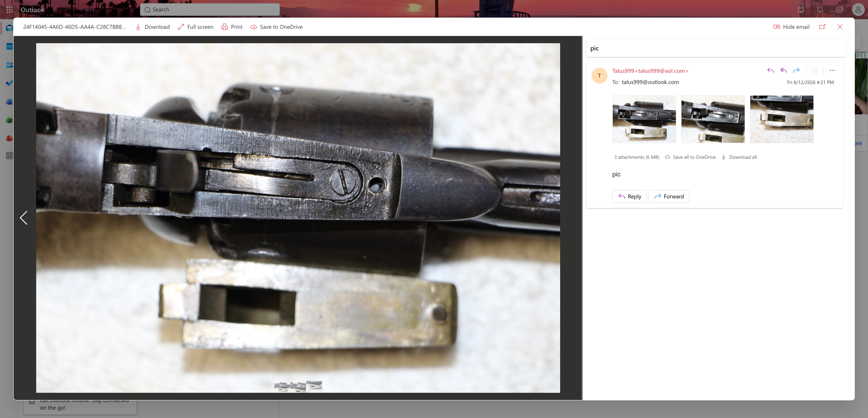Click Hide email in preview toolbar
This screenshot has height=418, width=868.
791,27
